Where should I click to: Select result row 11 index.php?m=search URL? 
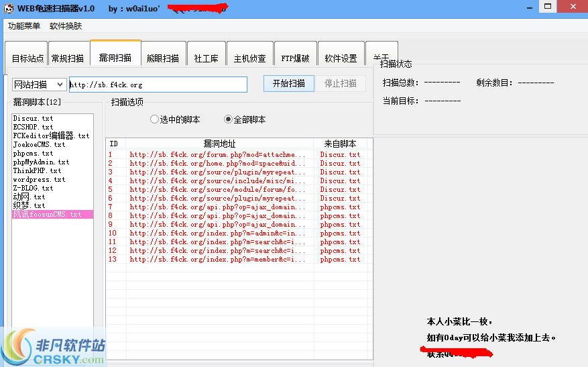point(217,242)
